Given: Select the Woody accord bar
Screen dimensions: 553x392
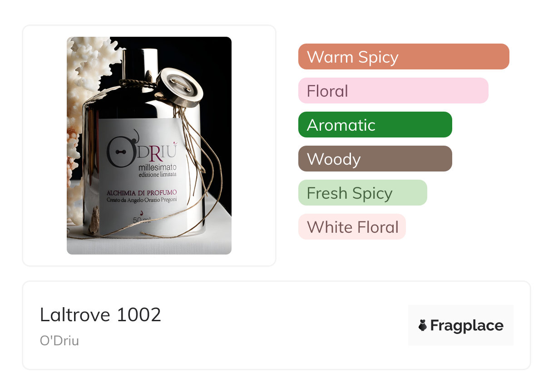Looking at the screenshot, I should tap(375, 159).
